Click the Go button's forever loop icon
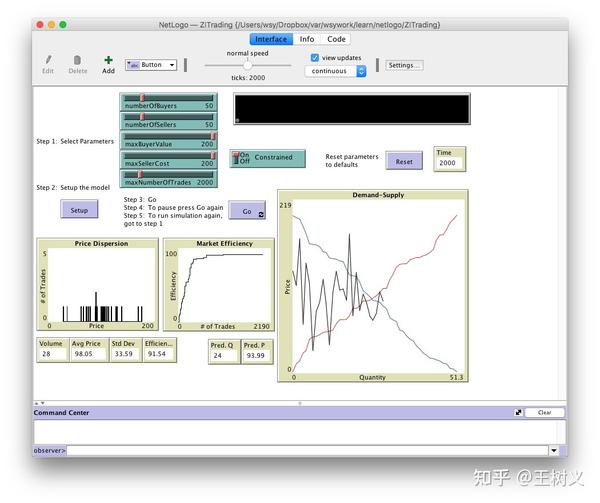Screen dimensions: 600x503 coord(261,214)
